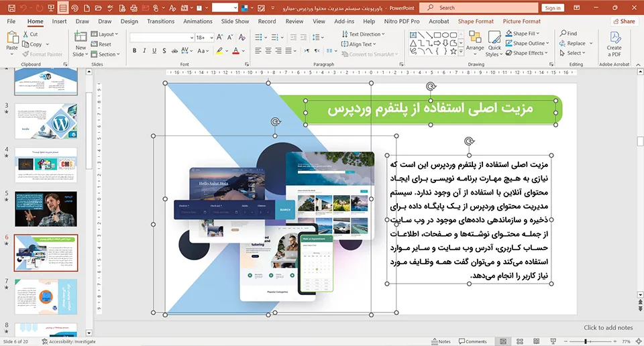The height and width of the screenshot is (346, 644).
Task: Decrease the font size
Action: pyautogui.click(x=230, y=38)
